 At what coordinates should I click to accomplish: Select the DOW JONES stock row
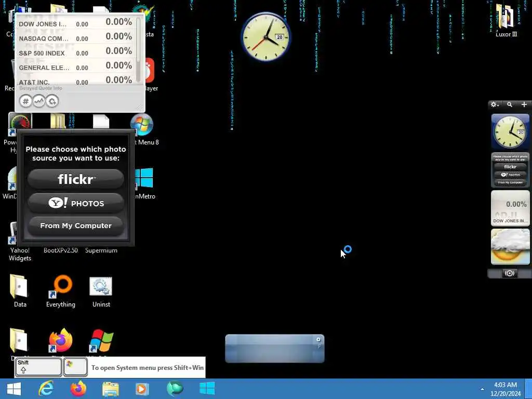[75, 23]
